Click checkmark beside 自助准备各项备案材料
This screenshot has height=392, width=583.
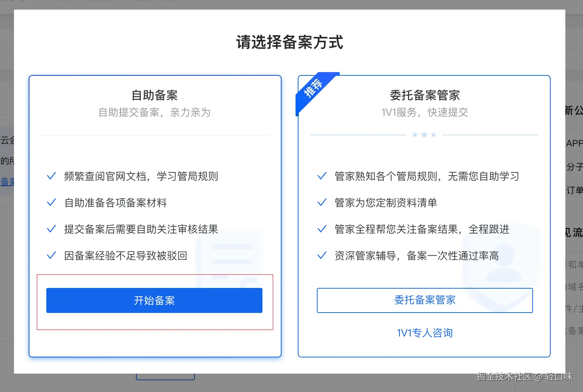tap(51, 203)
